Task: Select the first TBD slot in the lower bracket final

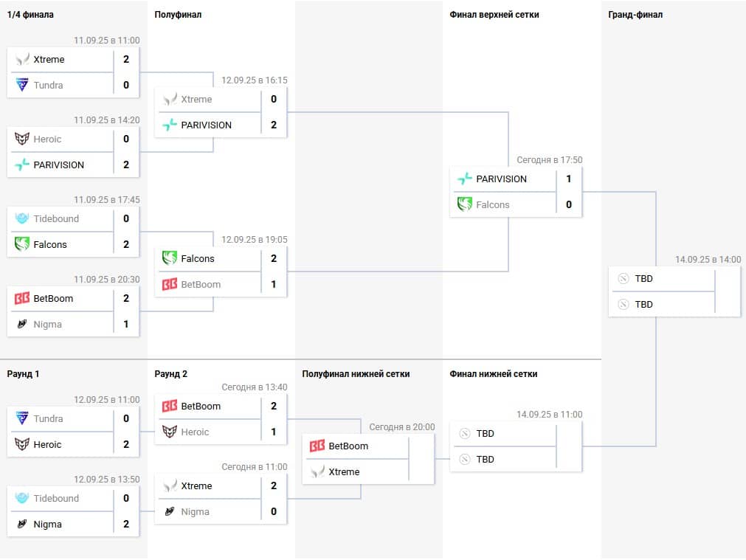Action: coord(485,433)
